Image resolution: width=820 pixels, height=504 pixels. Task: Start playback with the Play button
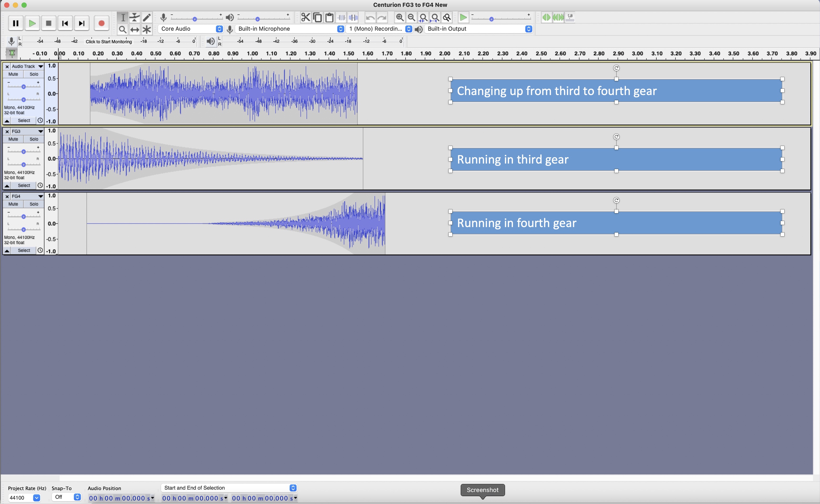coord(32,23)
